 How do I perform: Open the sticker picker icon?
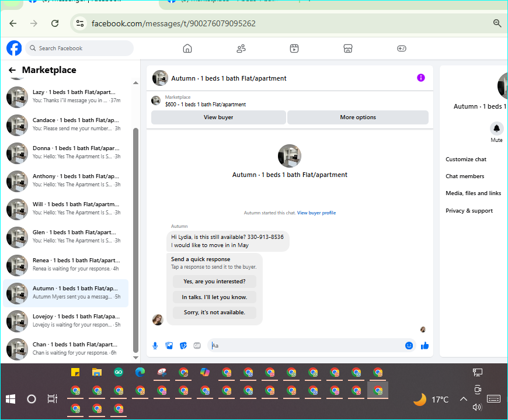pos(183,346)
